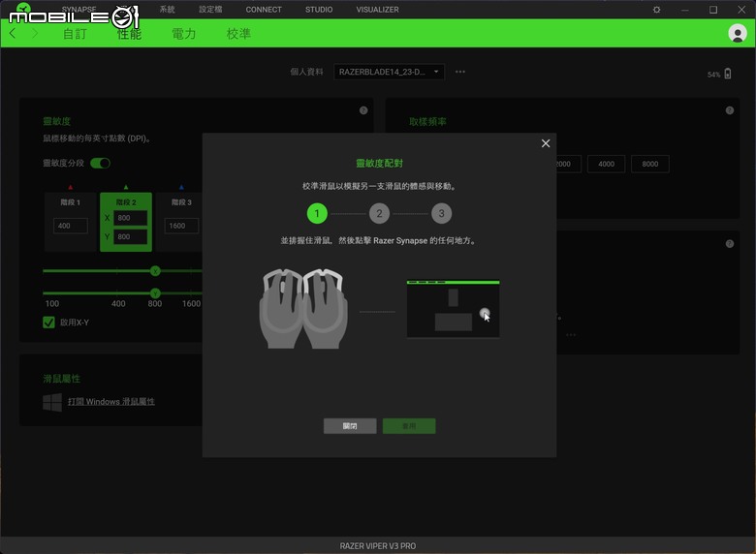Click the green 套用 button in dialog
This screenshot has height=554, width=756.
(x=409, y=426)
